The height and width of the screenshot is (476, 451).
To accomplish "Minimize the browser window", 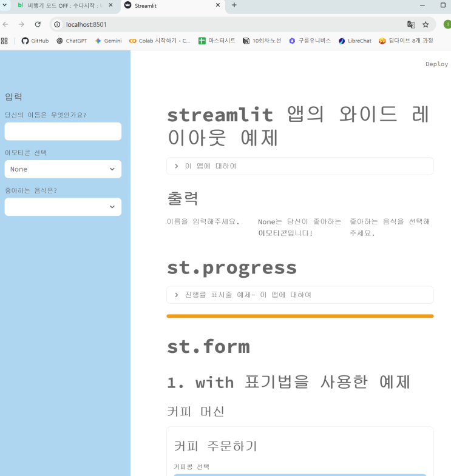I will click(x=422, y=5).
